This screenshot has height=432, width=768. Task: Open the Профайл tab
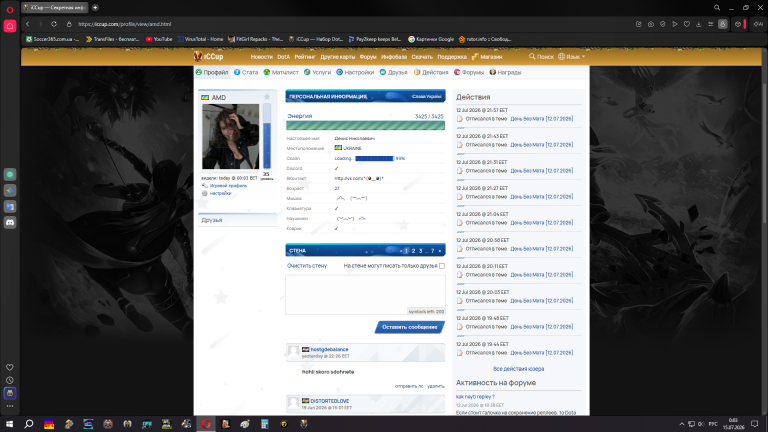[x=212, y=72]
